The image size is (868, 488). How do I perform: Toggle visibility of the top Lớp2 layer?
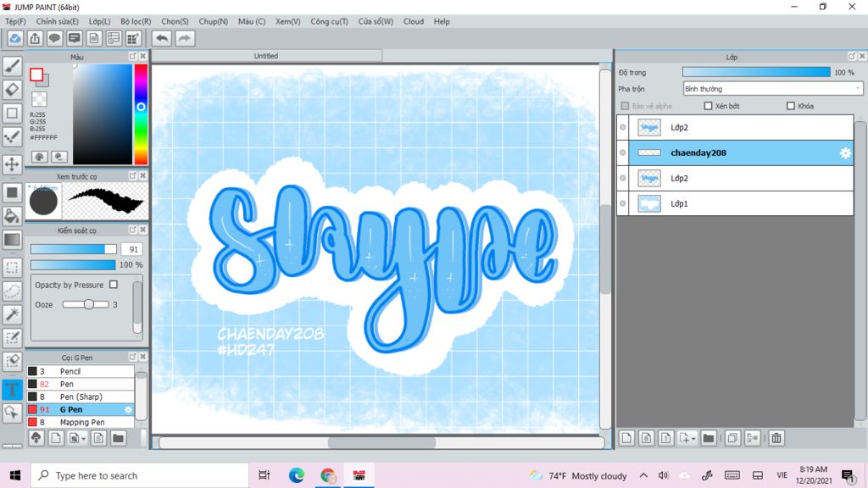pos(623,127)
